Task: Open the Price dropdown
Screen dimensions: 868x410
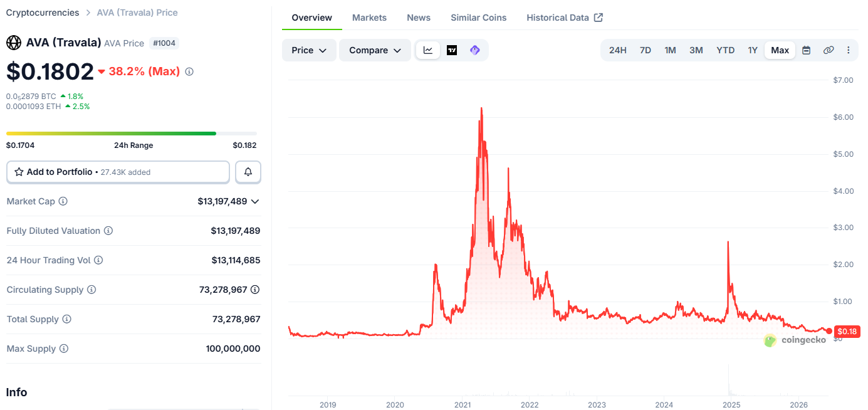Action: click(309, 50)
